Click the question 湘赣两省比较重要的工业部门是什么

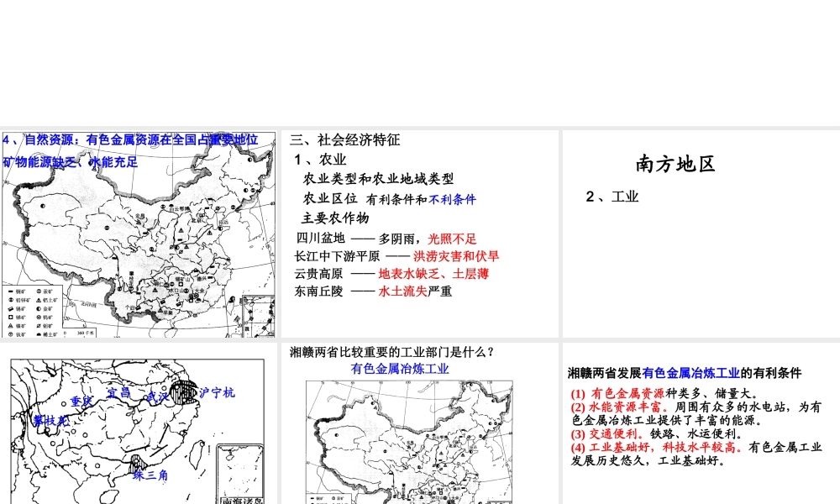pos(391,353)
